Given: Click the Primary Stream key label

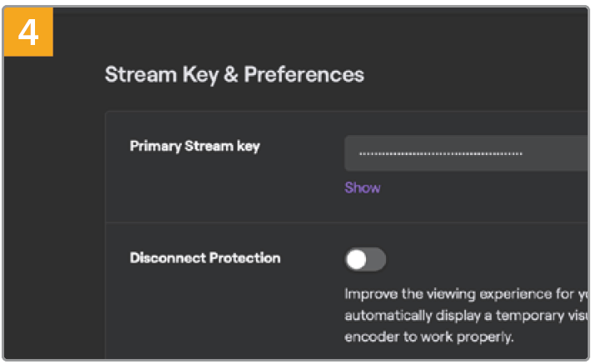Looking at the screenshot, I should 195,147.
